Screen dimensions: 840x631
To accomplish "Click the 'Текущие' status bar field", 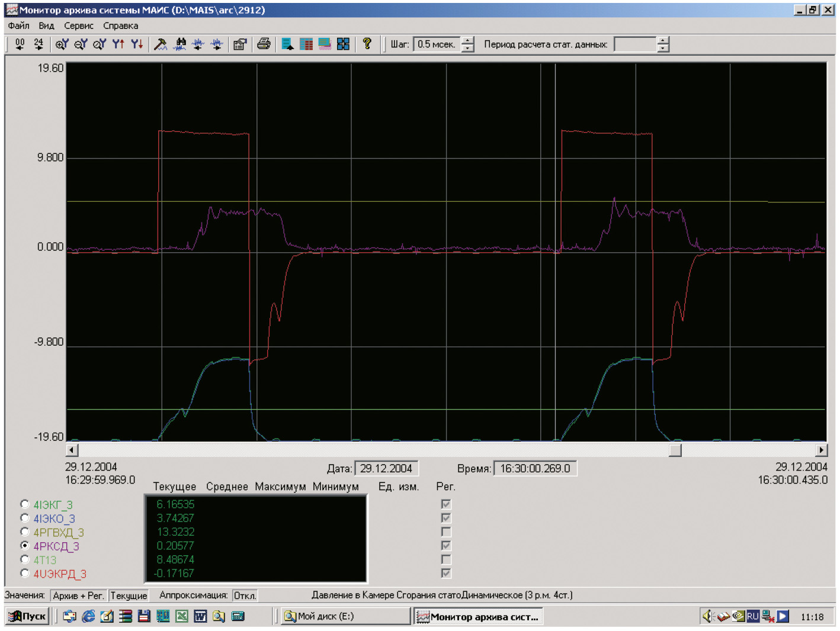I will pyautogui.click(x=129, y=595).
